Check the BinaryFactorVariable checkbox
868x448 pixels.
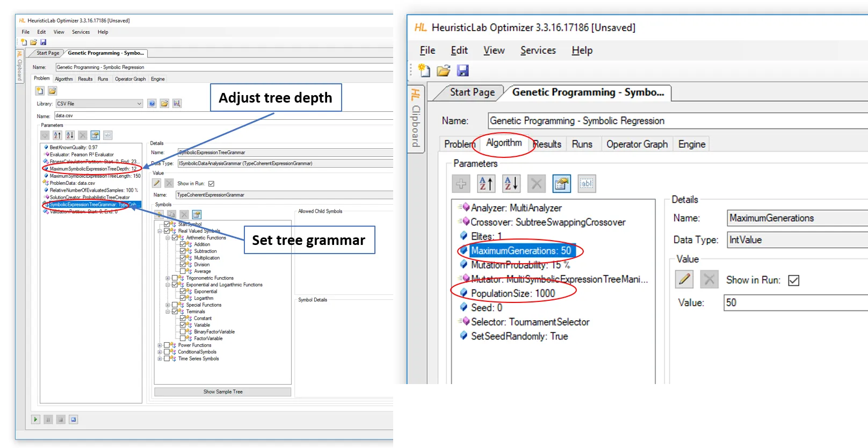coord(183,331)
